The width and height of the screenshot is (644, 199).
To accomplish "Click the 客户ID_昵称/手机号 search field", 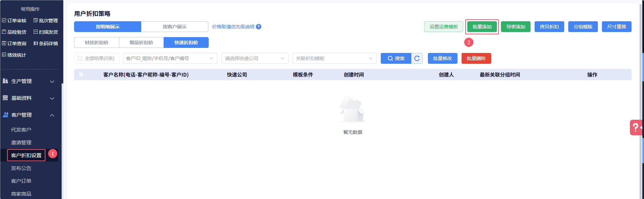I will coord(167,58).
